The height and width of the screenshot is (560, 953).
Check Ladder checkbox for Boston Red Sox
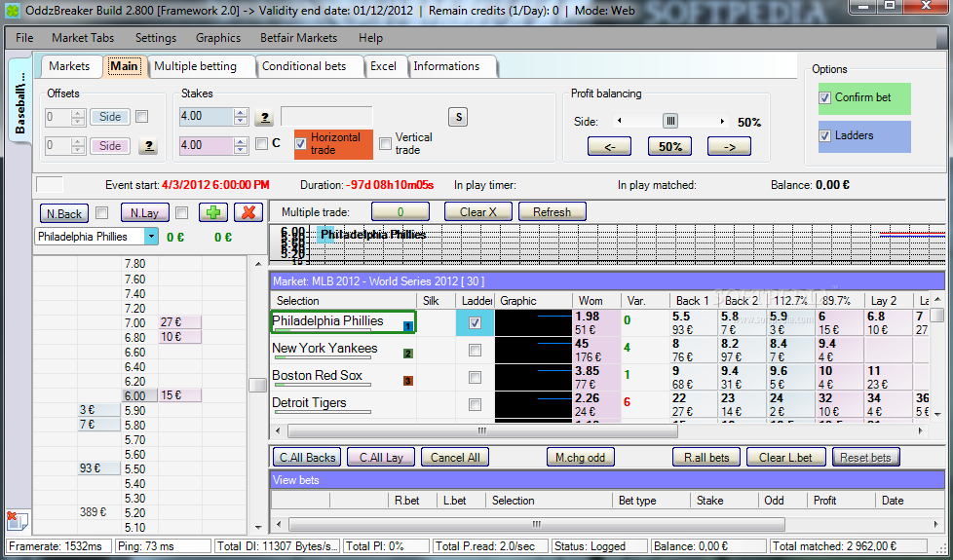(475, 377)
